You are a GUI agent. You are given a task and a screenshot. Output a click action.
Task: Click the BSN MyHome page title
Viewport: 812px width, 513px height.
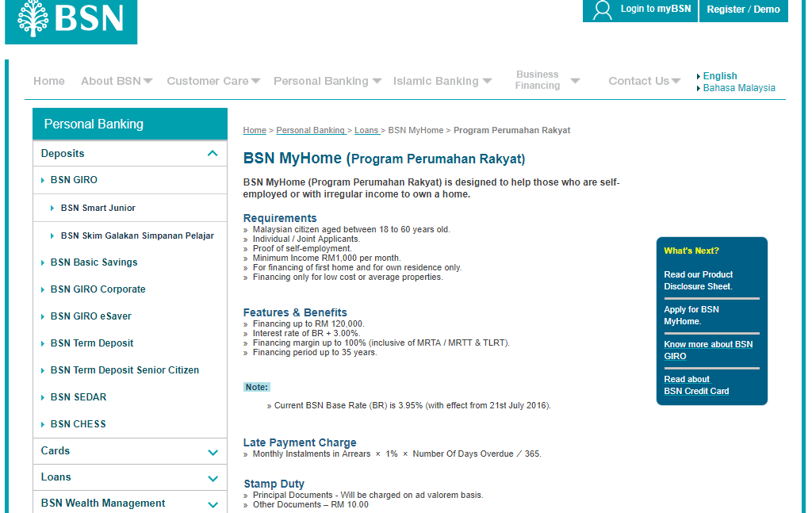tap(384, 159)
